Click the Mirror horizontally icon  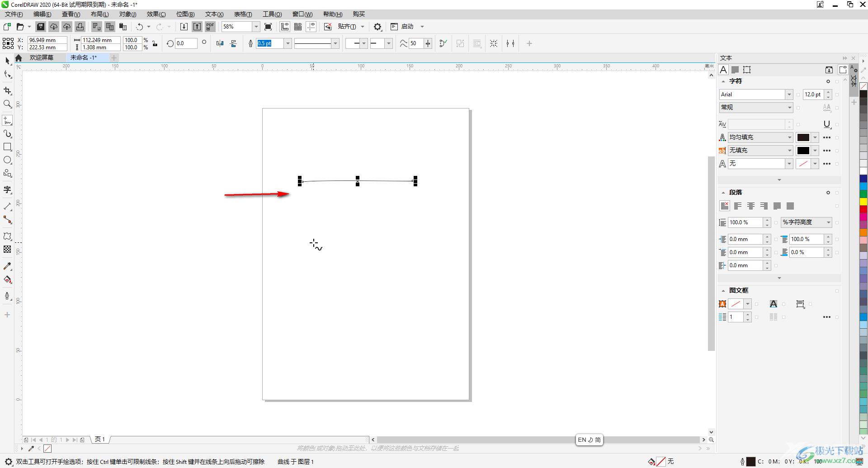point(220,43)
